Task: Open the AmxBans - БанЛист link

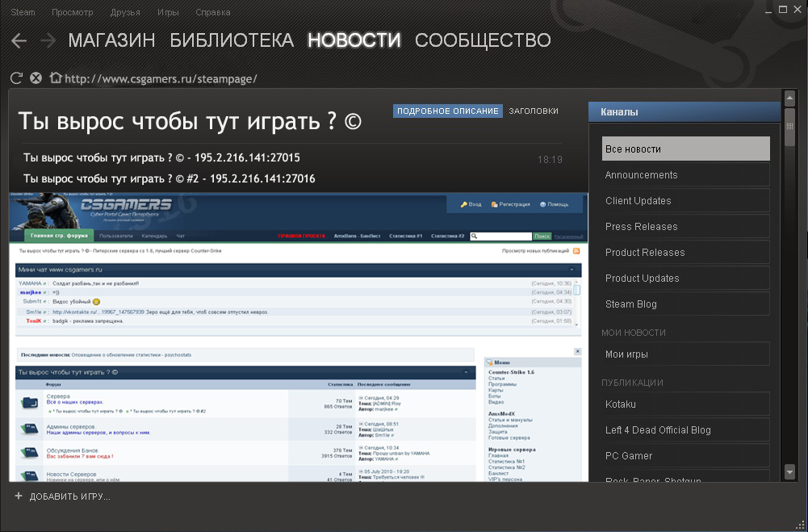Action: [x=357, y=236]
